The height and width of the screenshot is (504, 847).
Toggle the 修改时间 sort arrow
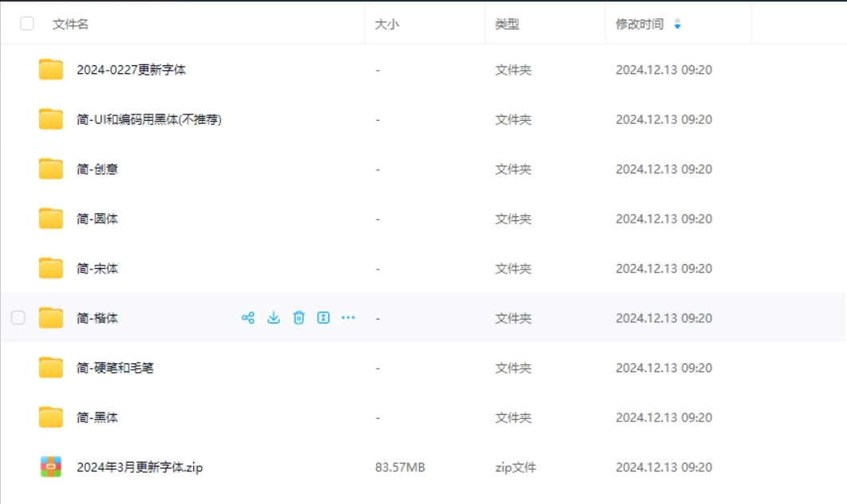click(x=677, y=25)
